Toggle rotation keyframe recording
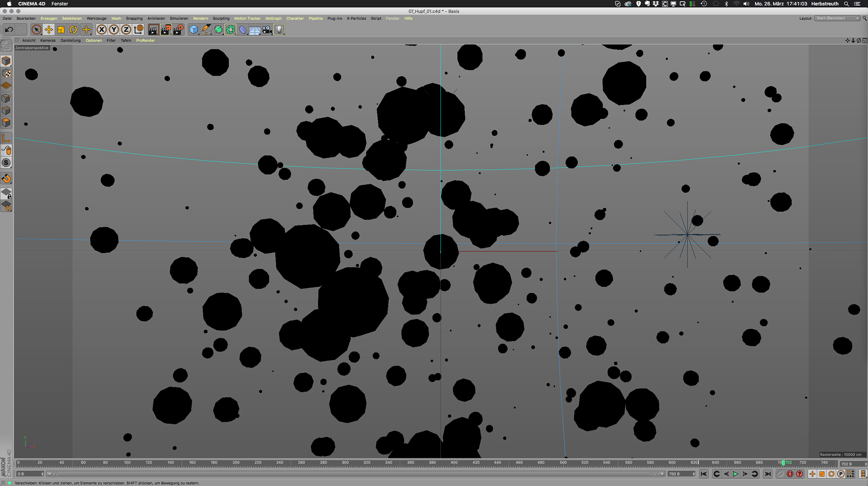 point(831,474)
